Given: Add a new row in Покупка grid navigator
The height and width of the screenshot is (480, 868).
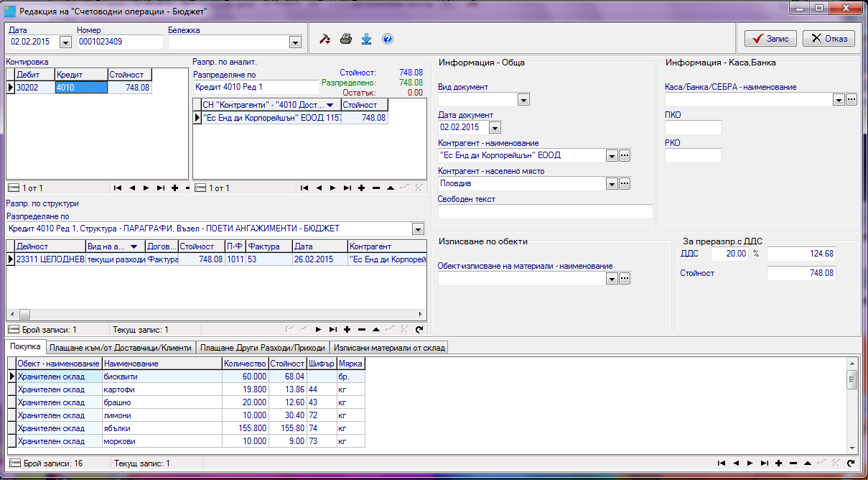Looking at the screenshot, I should [x=779, y=463].
